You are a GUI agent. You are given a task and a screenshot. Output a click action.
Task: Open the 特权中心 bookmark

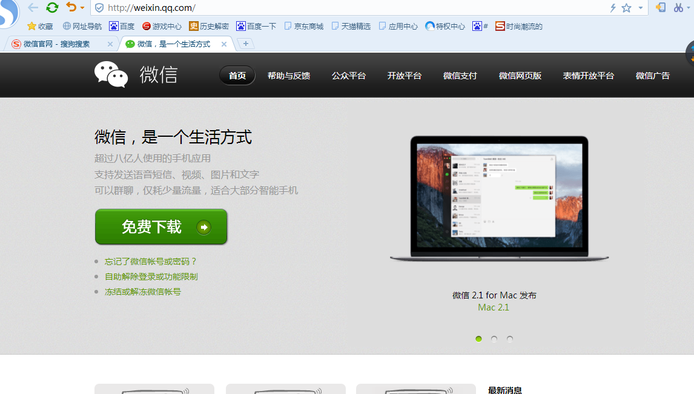445,27
